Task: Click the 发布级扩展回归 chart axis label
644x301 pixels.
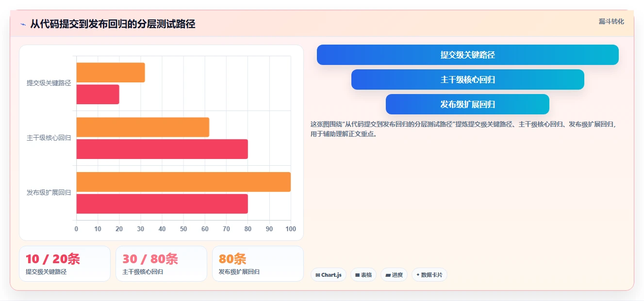Action: point(49,192)
